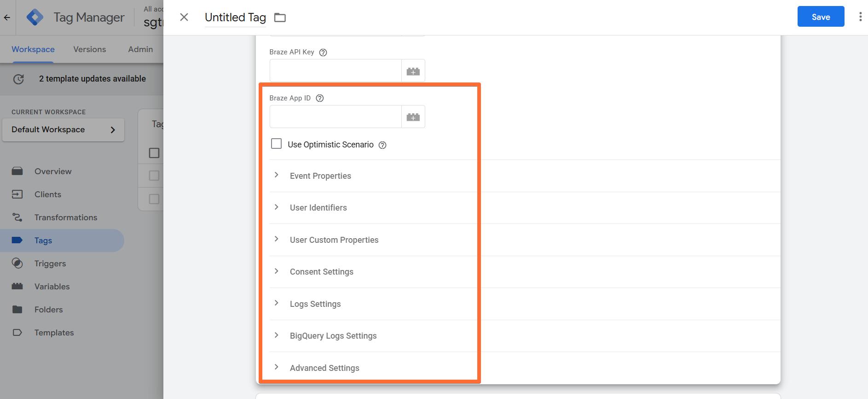
Task: Open Overview in the sidebar
Action: point(62,171)
